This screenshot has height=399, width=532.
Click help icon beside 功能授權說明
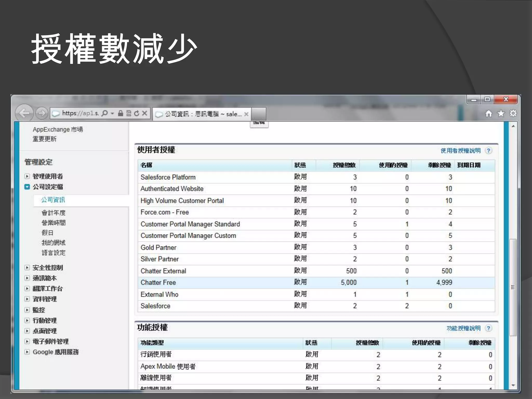(x=489, y=328)
